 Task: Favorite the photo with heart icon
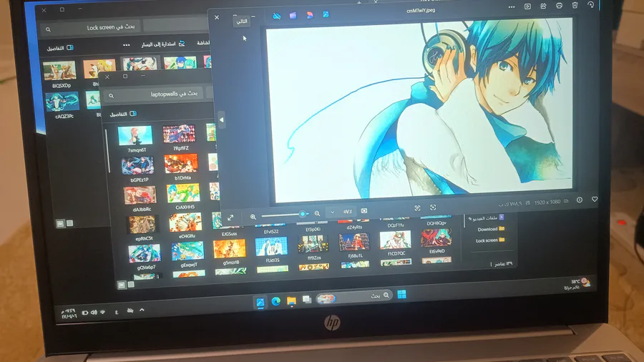595,199
